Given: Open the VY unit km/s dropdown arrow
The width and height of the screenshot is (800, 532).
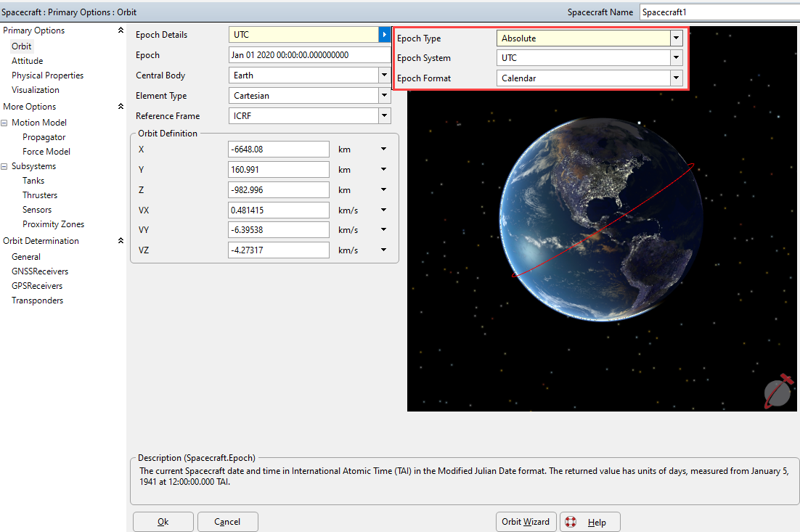Looking at the screenshot, I should coord(384,229).
